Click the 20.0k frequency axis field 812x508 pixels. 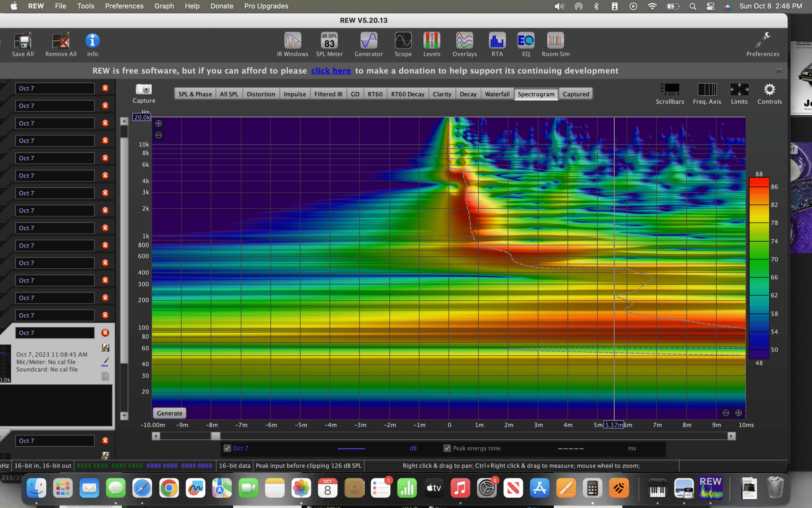(142, 117)
